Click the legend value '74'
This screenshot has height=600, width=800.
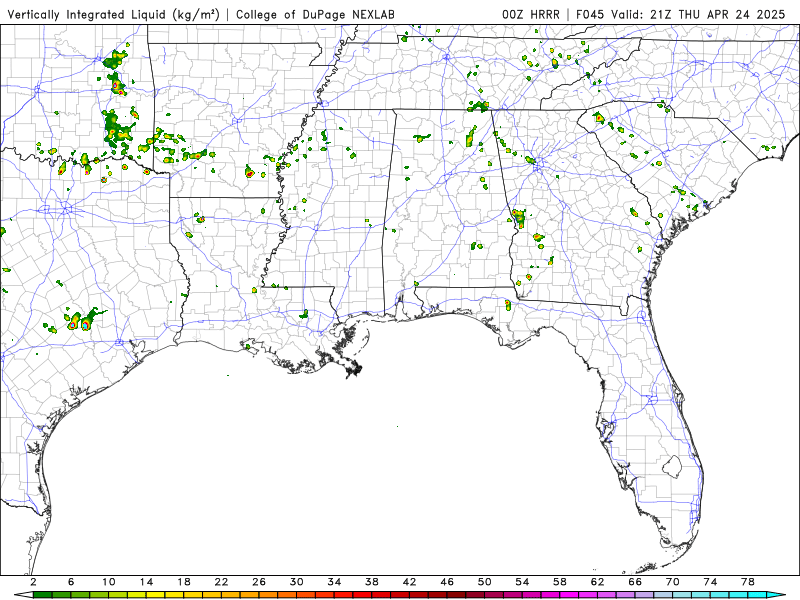[x=710, y=582]
